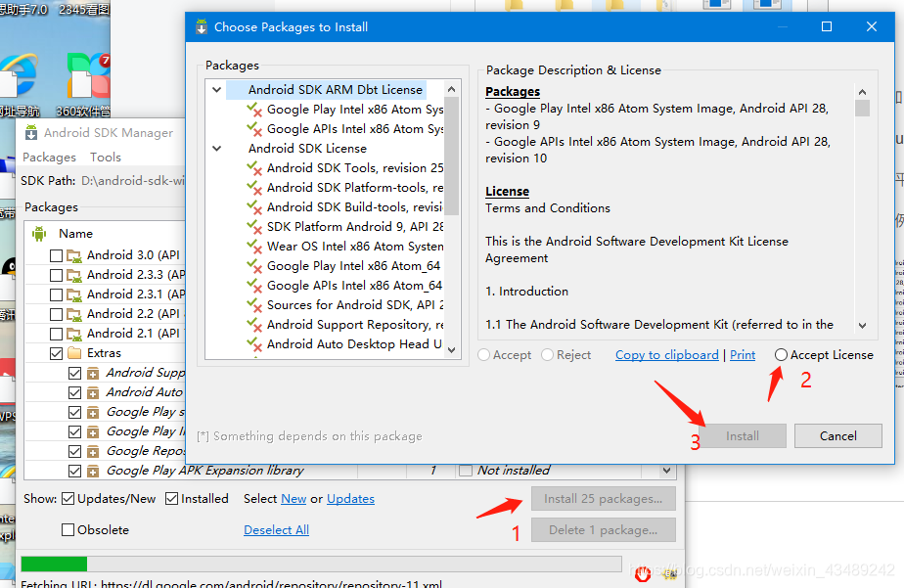Screen dimensions: 904x588
Task: Click status icon of Android SDK Platform-tools
Action: coord(254,188)
